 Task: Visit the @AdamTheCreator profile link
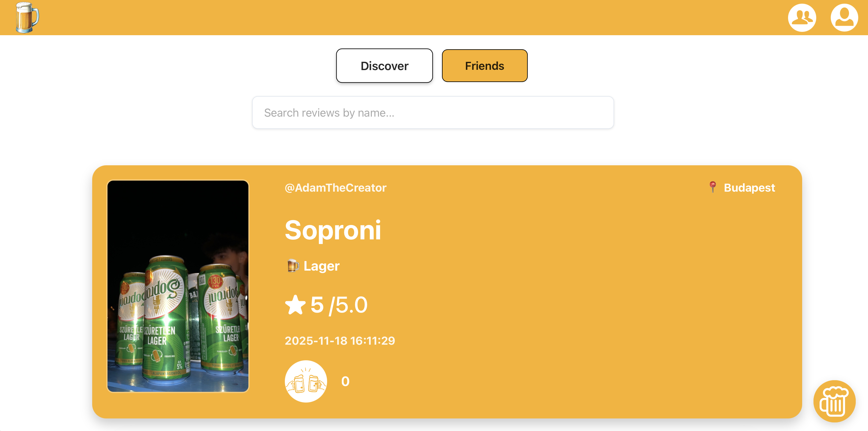pos(335,188)
